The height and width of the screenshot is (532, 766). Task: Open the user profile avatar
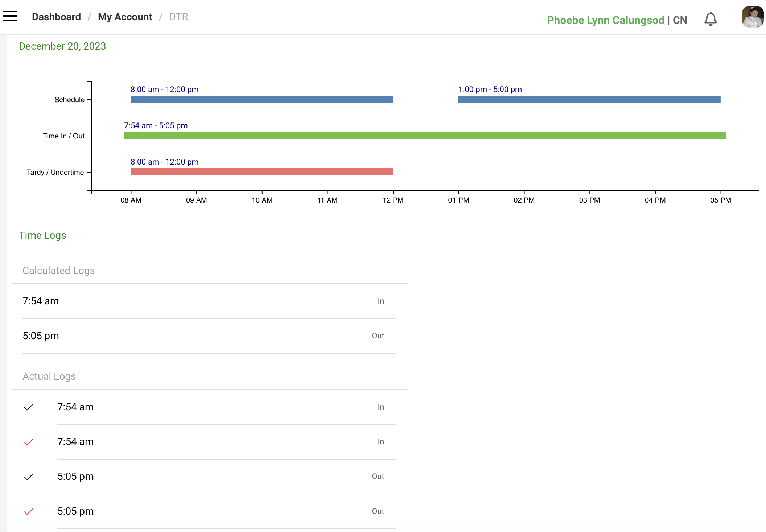click(753, 17)
